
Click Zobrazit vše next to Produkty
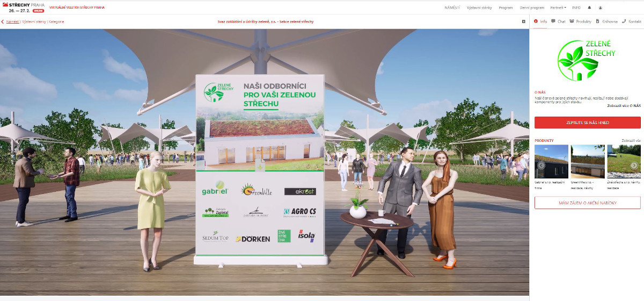pyautogui.click(x=631, y=140)
